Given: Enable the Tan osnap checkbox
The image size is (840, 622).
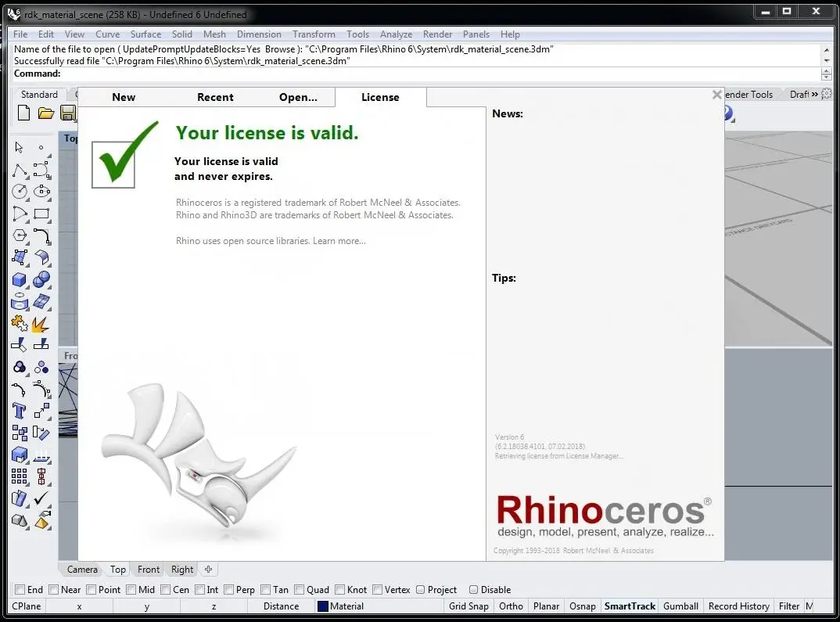Looking at the screenshot, I should tap(265, 590).
